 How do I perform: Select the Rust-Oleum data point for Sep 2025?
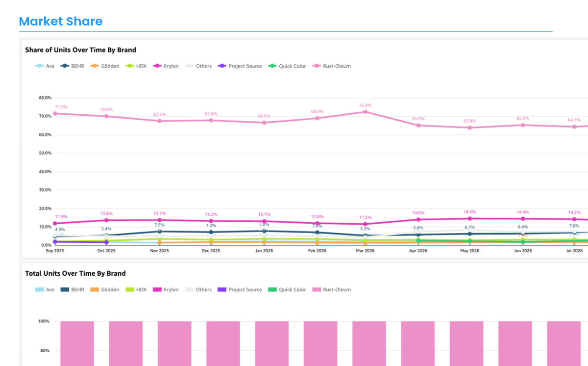55,113
